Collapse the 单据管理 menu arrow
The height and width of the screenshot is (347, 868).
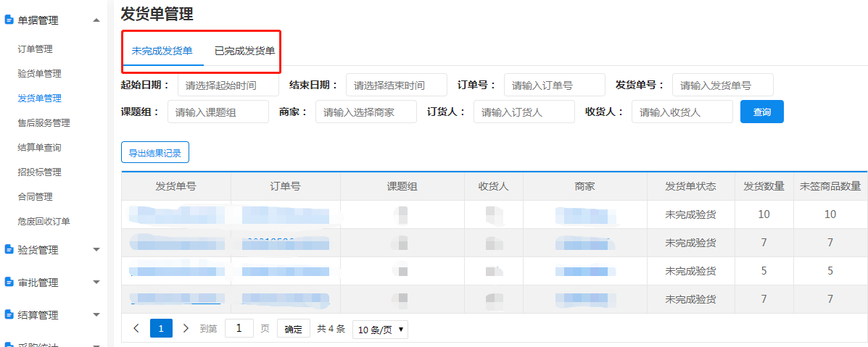tap(96, 20)
